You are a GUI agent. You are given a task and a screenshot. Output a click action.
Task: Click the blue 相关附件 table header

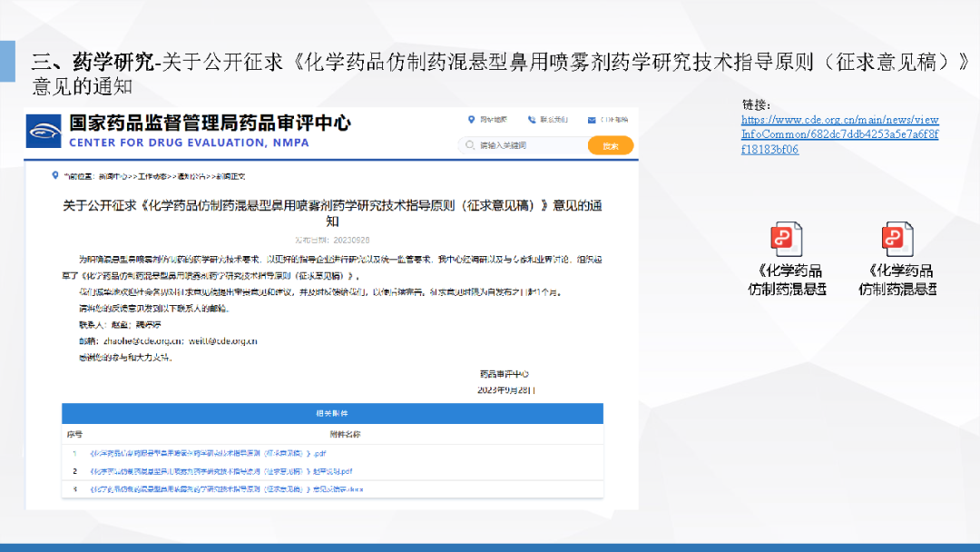coord(332,414)
